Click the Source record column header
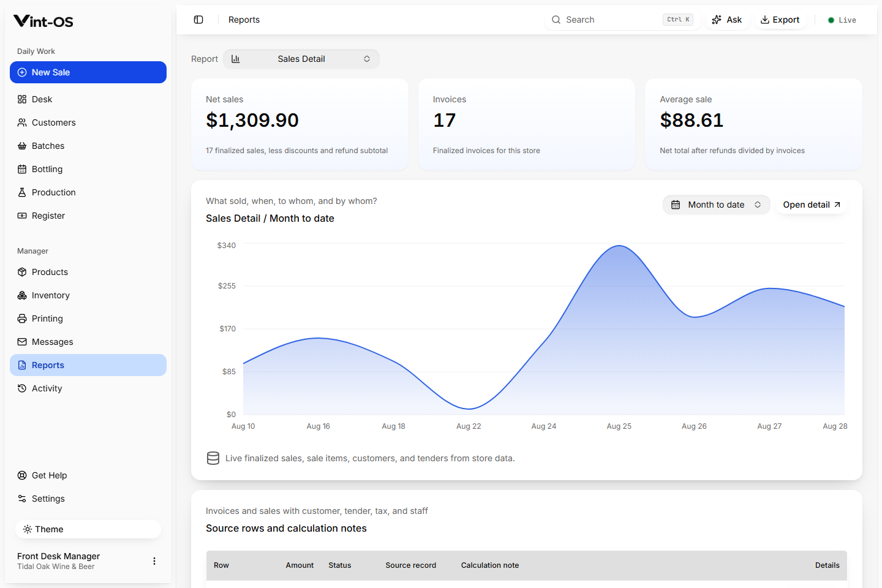Viewport: 882px width, 588px height. 411,565
